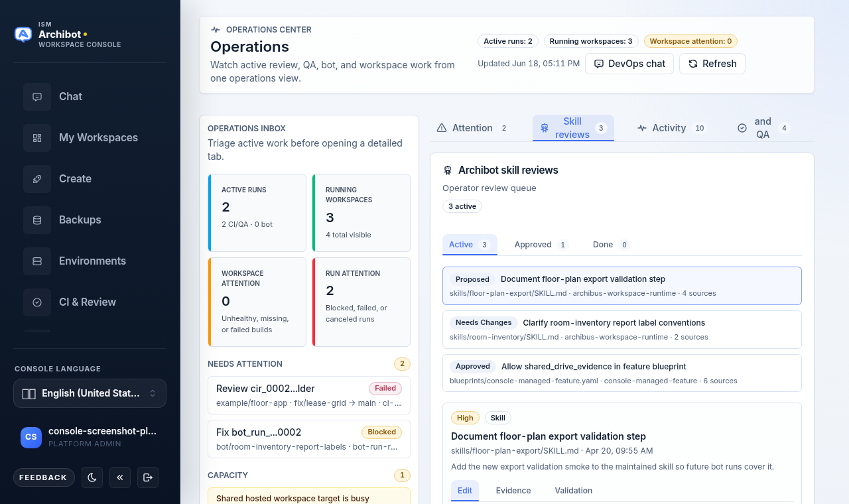849x504 pixels.
Task: Select the Approved reviews sub-tab
Action: point(541,245)
